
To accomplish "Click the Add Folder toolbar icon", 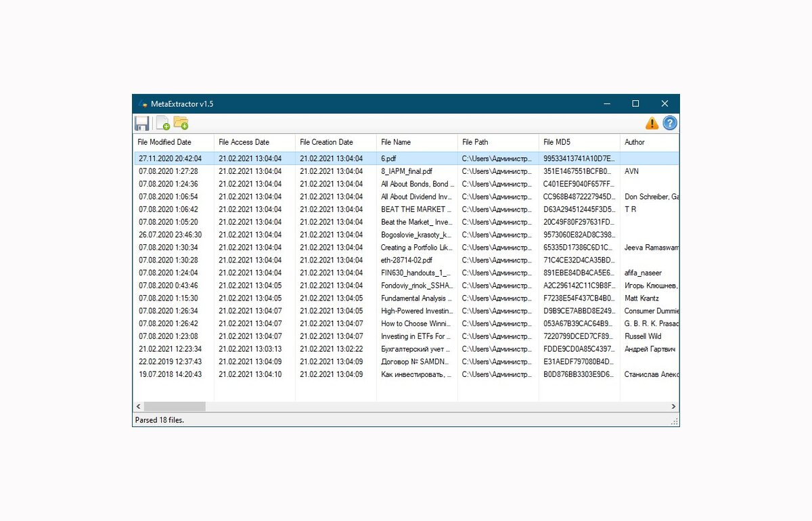I will pos(181,123).
